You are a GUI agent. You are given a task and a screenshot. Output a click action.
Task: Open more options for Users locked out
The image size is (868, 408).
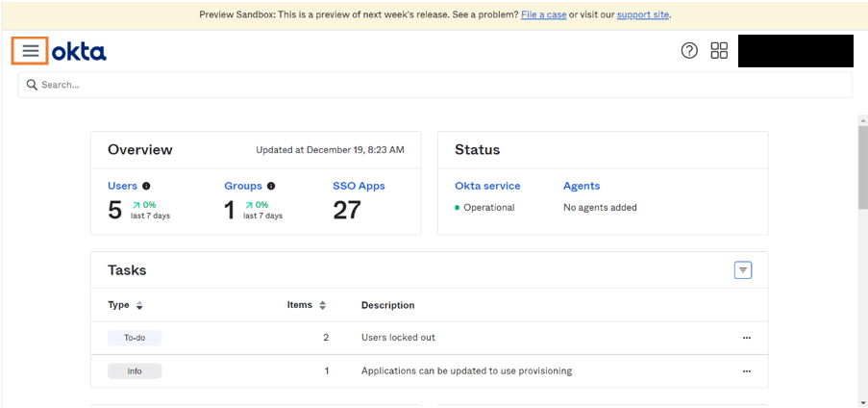pyautogui.click(x=746, y=338)
